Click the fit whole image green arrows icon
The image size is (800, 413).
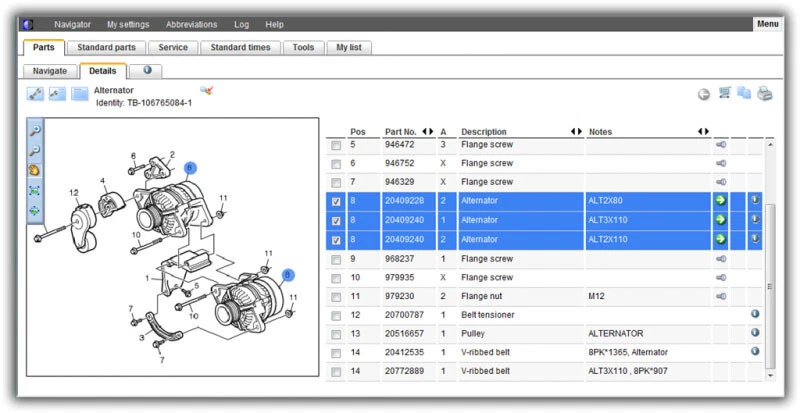35,210
